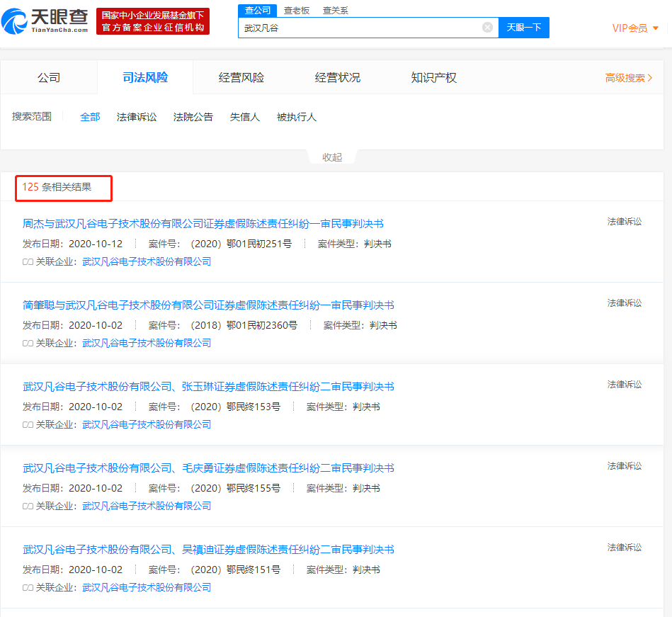Open the 简肇聪 vs 武汉凡谷 judgment title
Viewport: 672px width, 617px height.
click(208, 305)
